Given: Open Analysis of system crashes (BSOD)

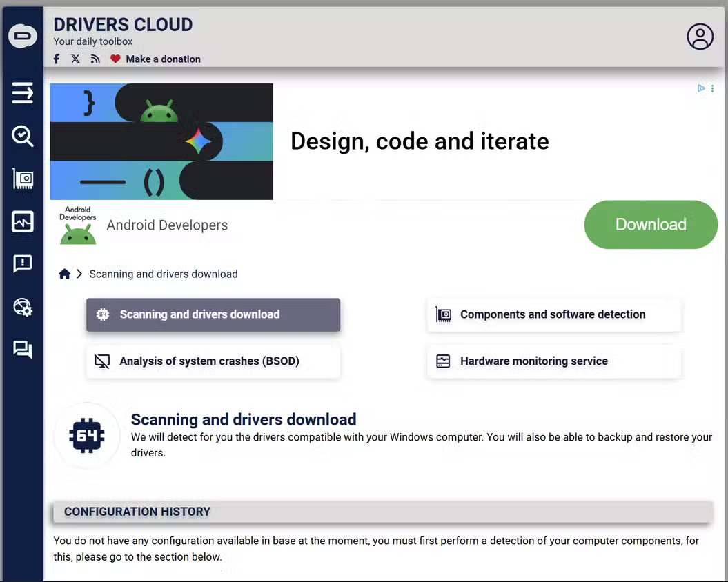Looking at the screenshot, I should pos(213,361).
